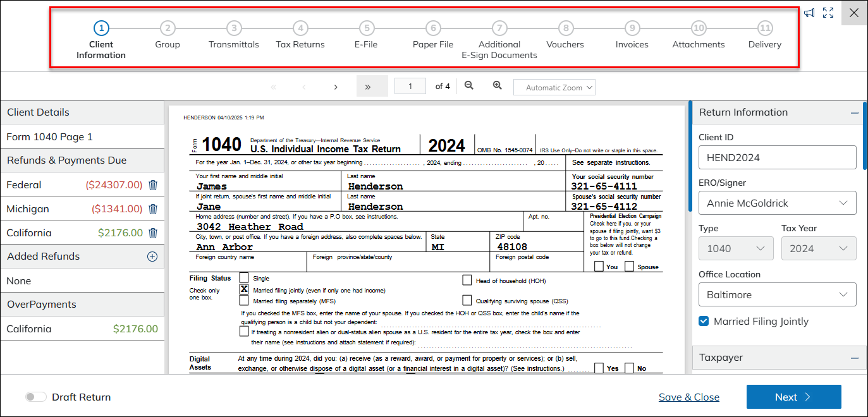Remove the California refund with trash icon
The image size is (868, 417).
pyautogui.click(x=152, y=233)
